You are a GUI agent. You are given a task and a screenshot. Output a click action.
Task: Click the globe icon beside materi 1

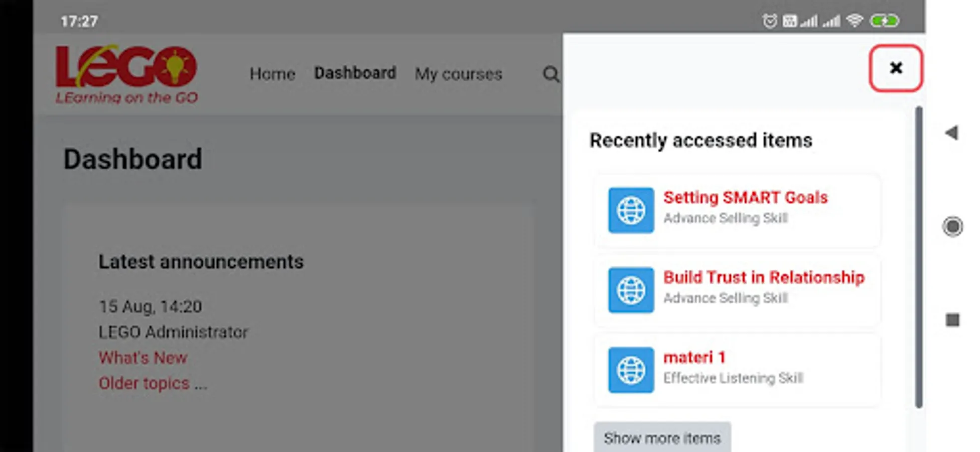pos(631,370)
